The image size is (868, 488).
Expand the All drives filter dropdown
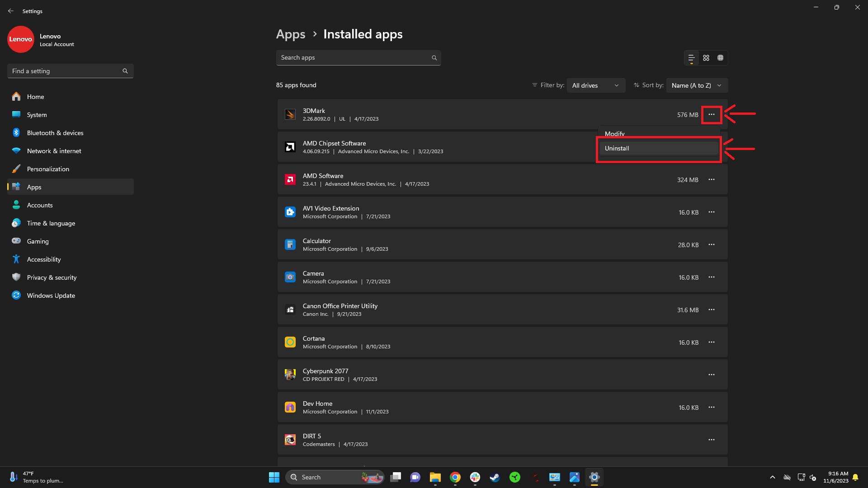click(596, 85)
